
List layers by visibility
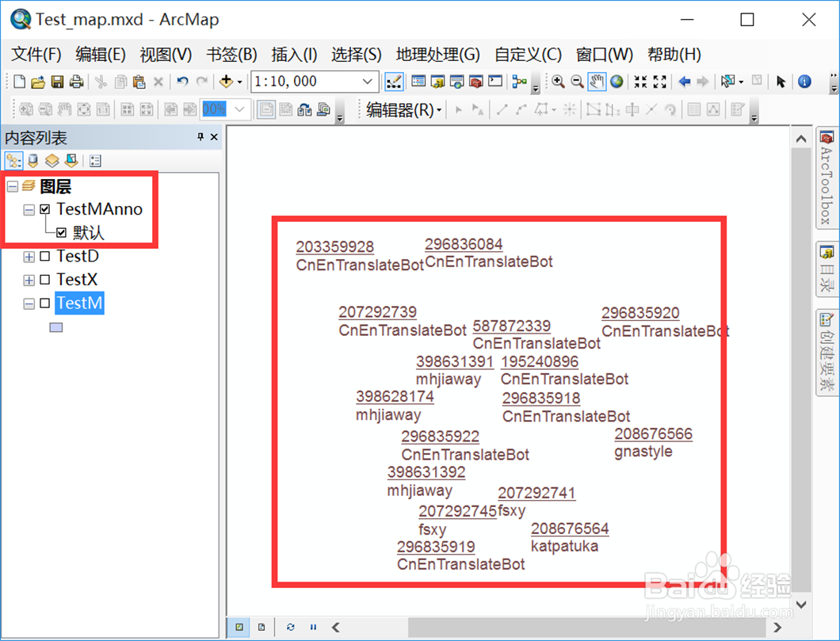point(52,161)
